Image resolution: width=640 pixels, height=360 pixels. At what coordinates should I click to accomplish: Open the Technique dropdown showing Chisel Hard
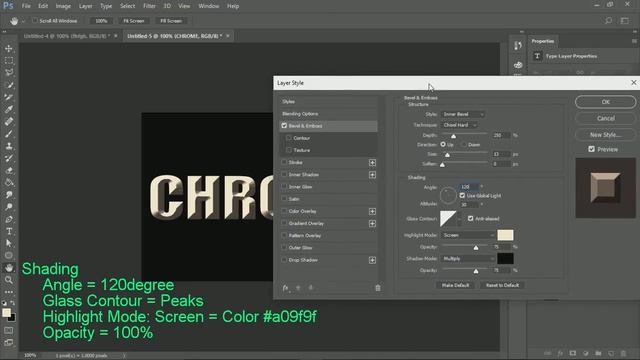pos(459,125)
